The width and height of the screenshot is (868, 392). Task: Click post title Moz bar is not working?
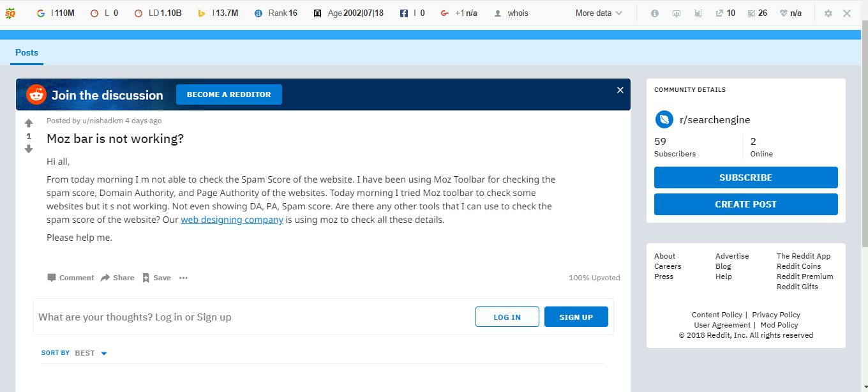(115, 139)
